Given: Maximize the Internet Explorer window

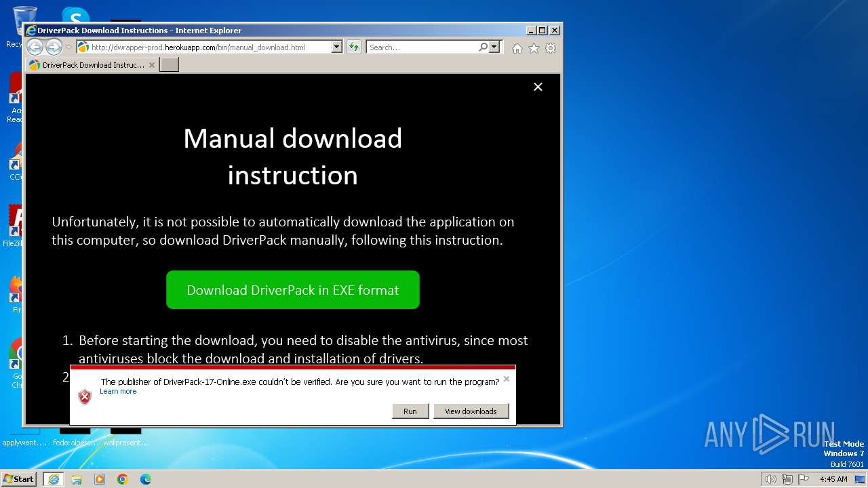Looking at the screenshot, I should coord(542,30).
